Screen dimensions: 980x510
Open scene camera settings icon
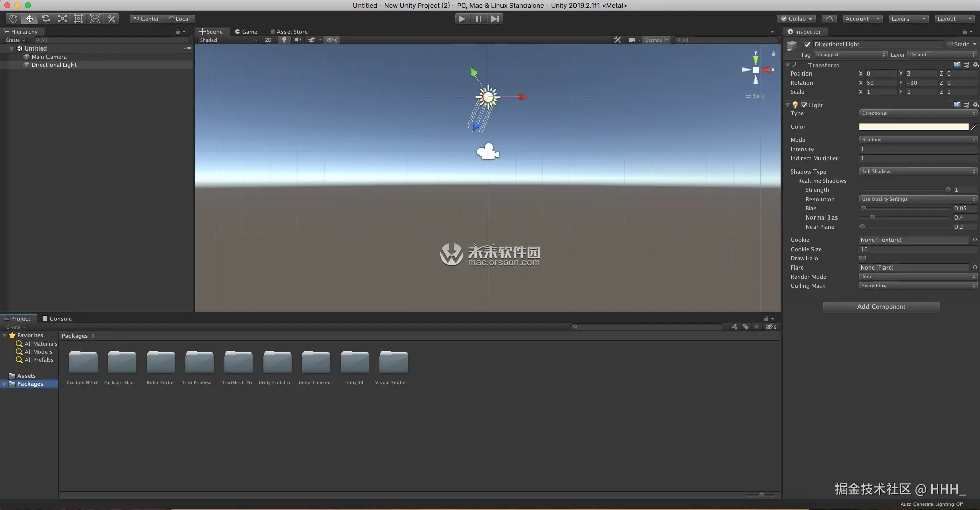tap(632, 40)
